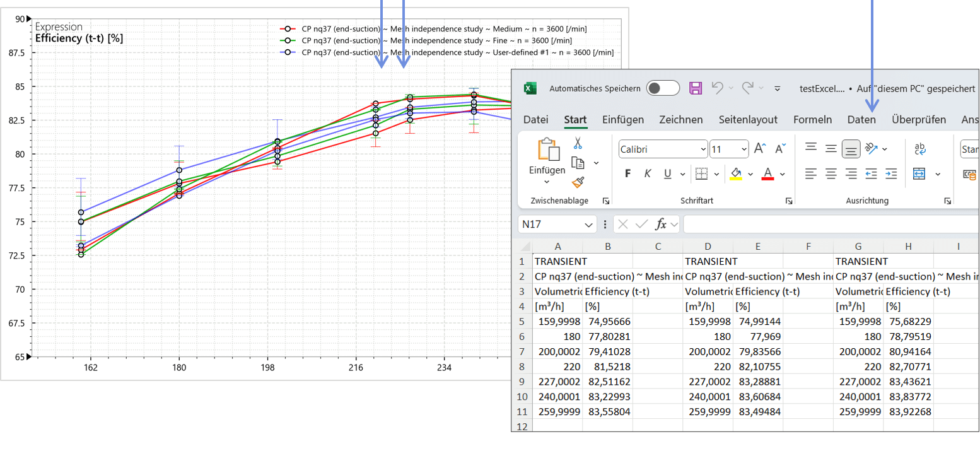Screen dimensions: 980x451
Task: Align text to top of cell
Action: (811, 148)
